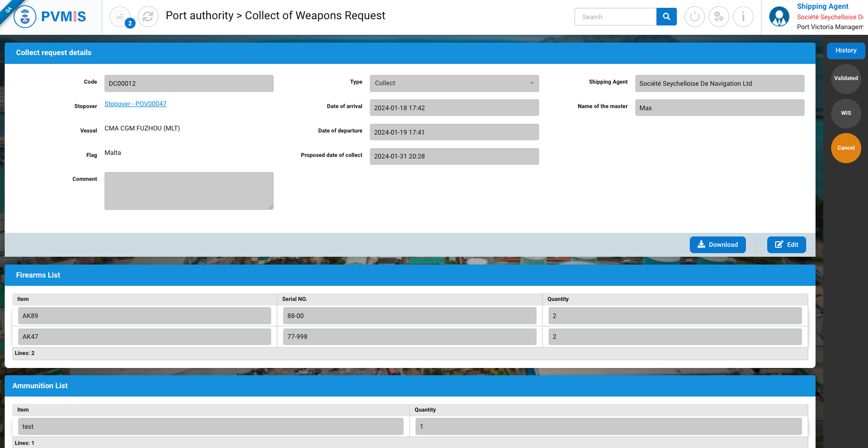This screenshot has height=448, width=868.
Task: Click the Comment text area
Action: (189, 191)
